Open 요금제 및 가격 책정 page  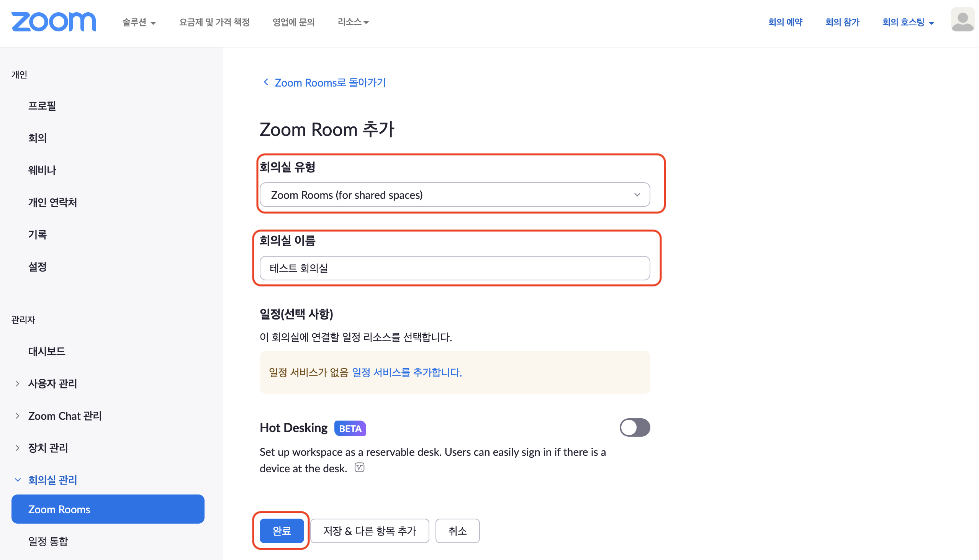click(214, 22)
